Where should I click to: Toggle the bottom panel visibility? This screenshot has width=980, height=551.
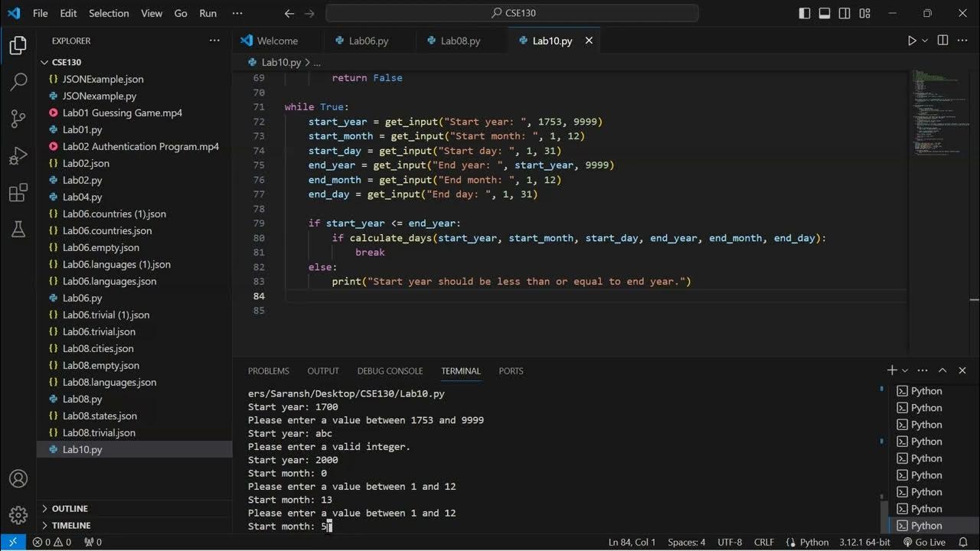tap(825, 13)
